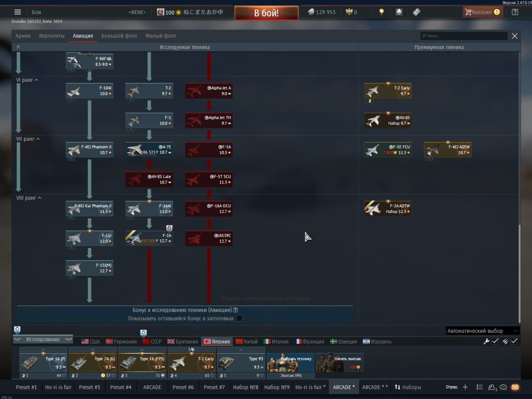Select the Германия nation tab
The image size is (532, 399).
pos(121,342)
